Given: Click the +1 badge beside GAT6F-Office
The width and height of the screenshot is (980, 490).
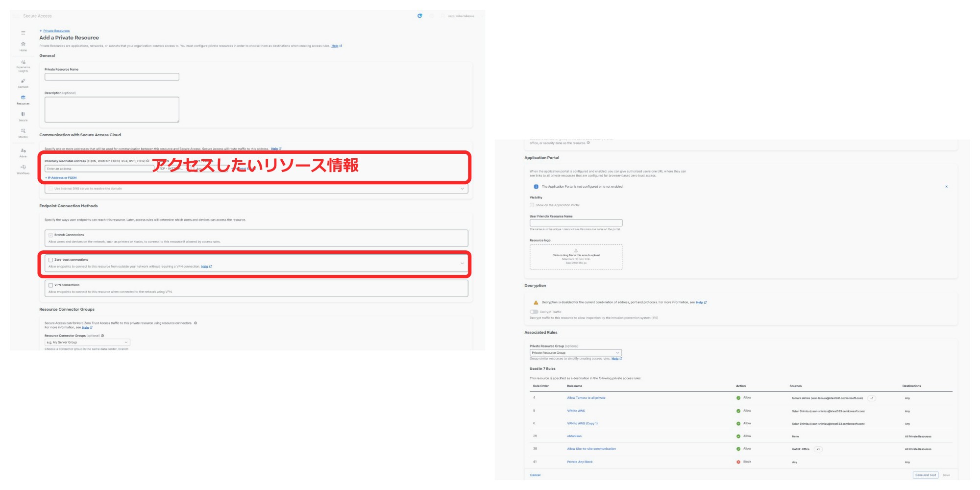Looking at the screenshot, I should [818, 449].
